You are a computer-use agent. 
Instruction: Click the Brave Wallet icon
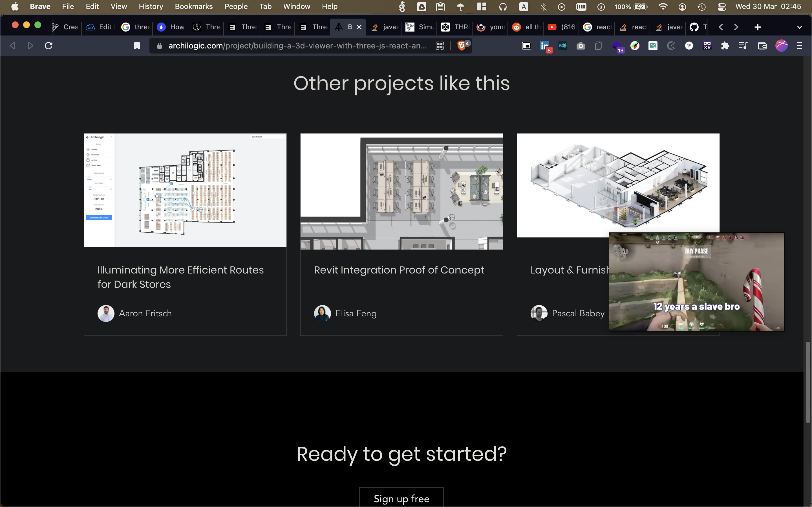pos(762,46)
